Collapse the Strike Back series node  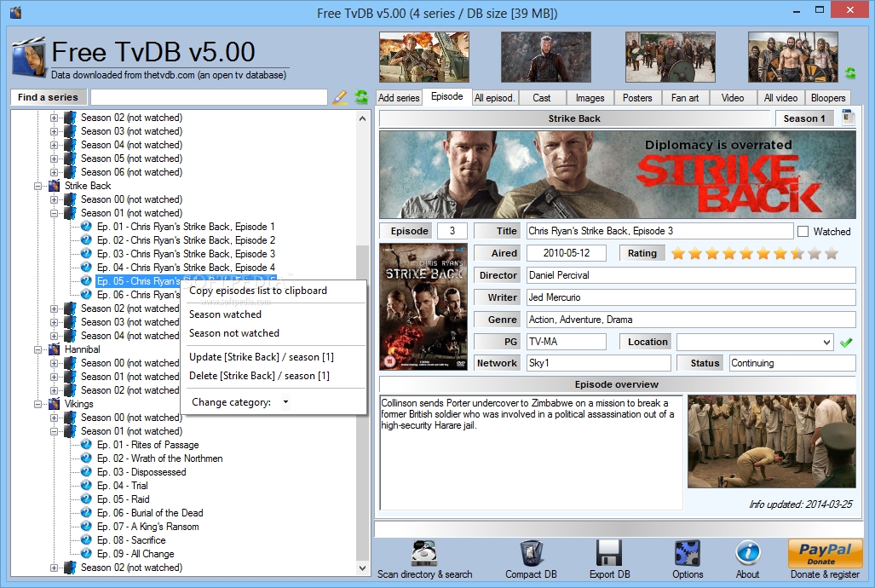click(x=38, y=186)
